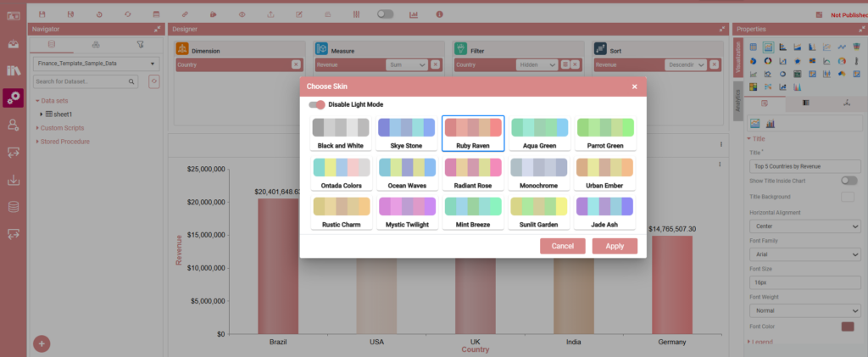Expand the sheet1 tree node
Image resolution: width=868 pixels, height=357 pixels.
coord(41,114)
